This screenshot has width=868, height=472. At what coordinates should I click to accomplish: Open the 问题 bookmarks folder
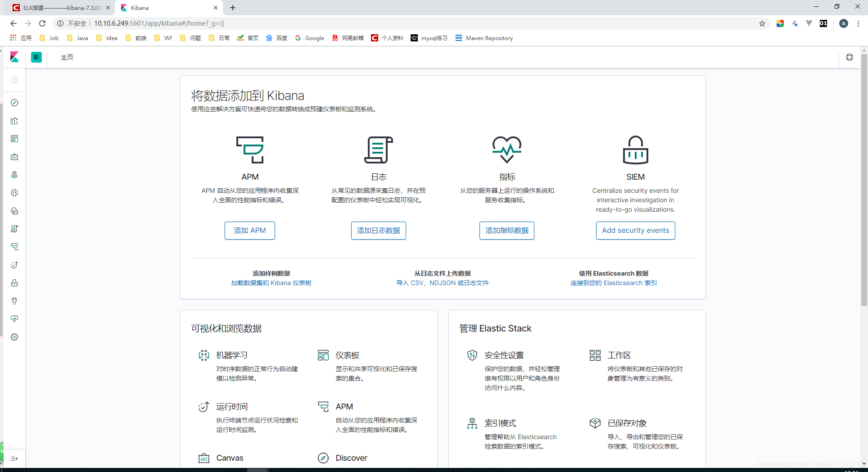[190, 38]
